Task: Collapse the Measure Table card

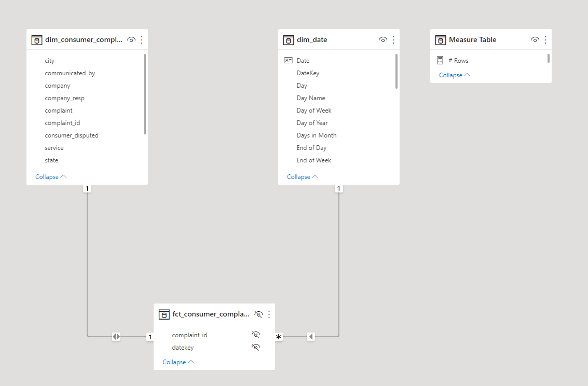Action: tap(454, 75)
